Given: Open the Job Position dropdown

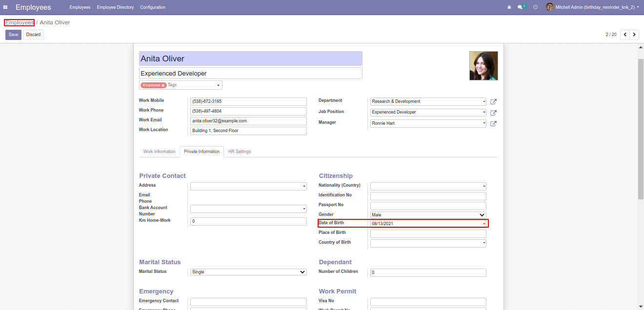Looking at the screenshot, I should (428, 112).
